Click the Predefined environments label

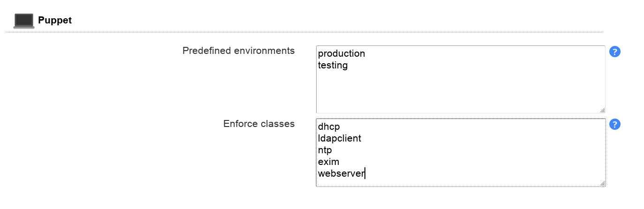click(238, 51)
